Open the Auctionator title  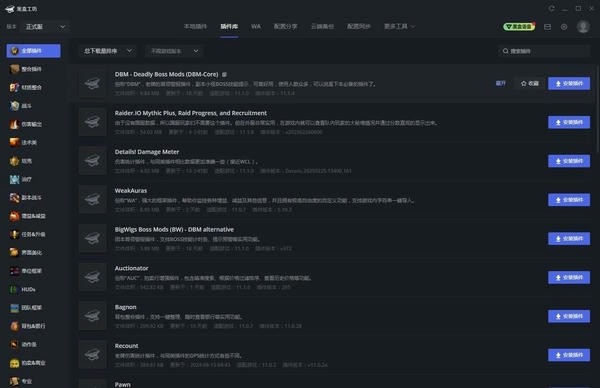point(131,268)
